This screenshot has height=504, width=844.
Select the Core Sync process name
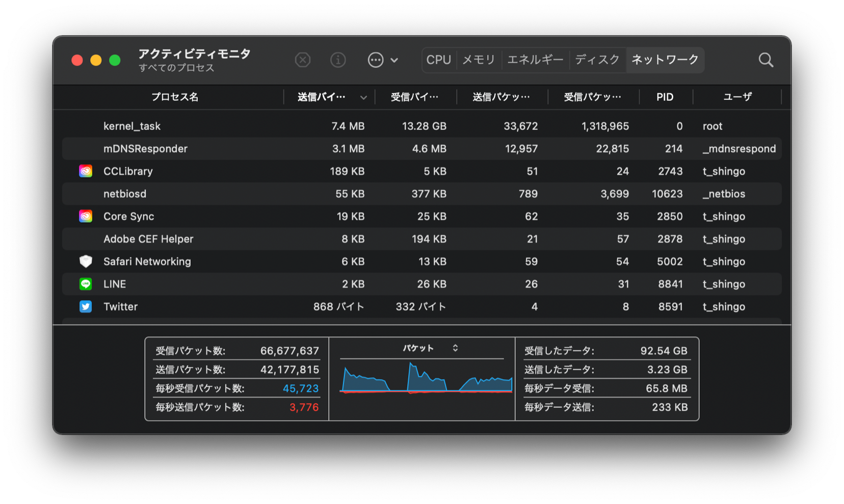pos(128,216)
